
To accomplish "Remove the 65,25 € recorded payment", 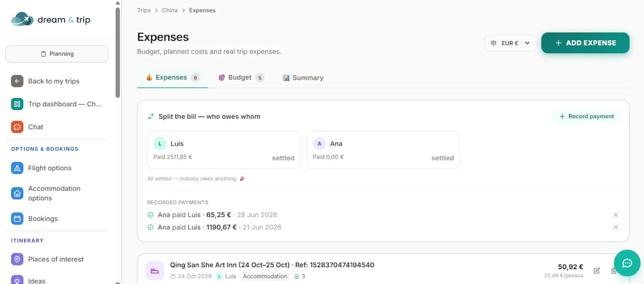I will 615,215.
